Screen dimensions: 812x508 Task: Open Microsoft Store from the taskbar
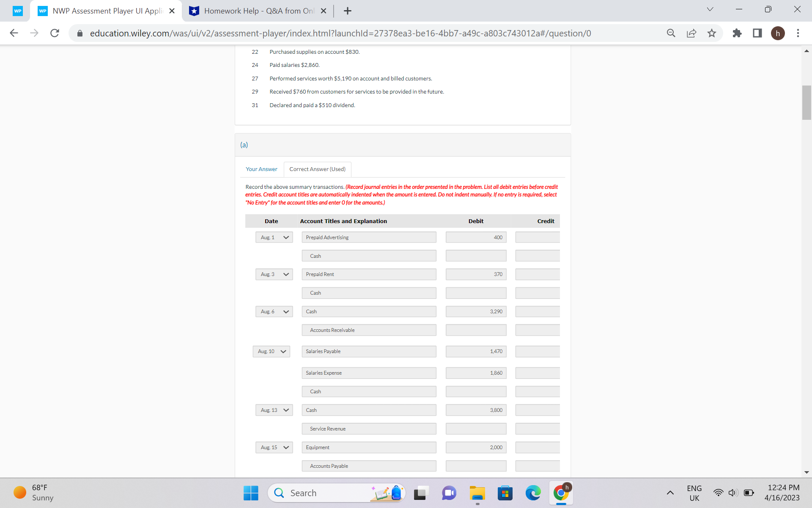point(505,493)
